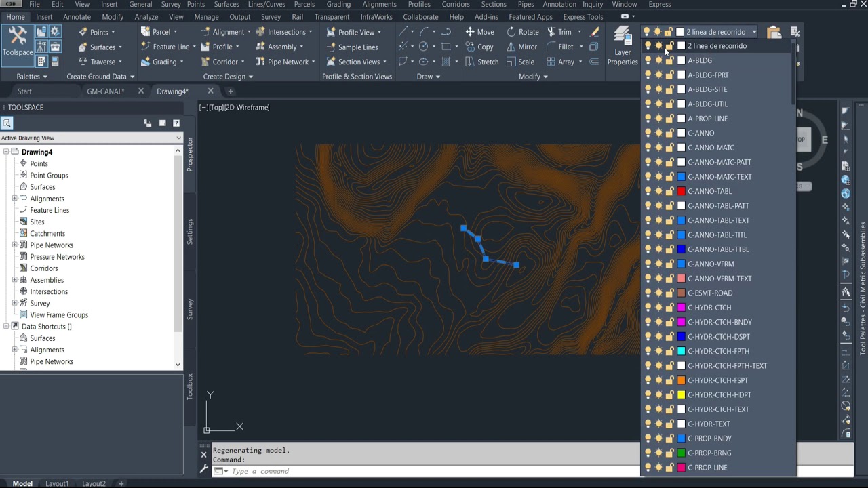
Task: Click color swatch of C-HYDR-CTCH-HDPT layer
Action: point(682,394)
